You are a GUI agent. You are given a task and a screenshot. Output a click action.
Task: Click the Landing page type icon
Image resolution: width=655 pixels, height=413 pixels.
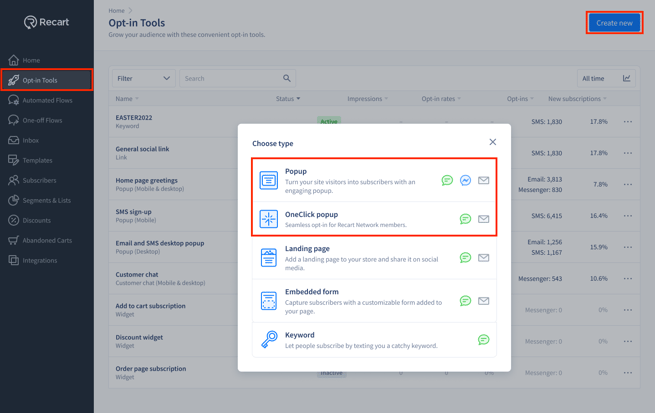(269, 258)
